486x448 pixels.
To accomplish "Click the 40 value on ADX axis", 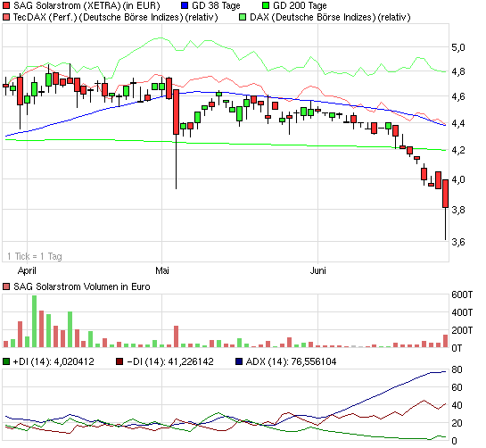I will click(x=457, y=405).
